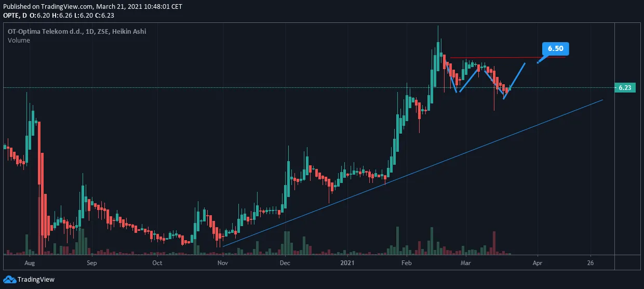Click the Nov label on time axis
The width and height of the screenshot is (644, 289).
tap(223, 263)
